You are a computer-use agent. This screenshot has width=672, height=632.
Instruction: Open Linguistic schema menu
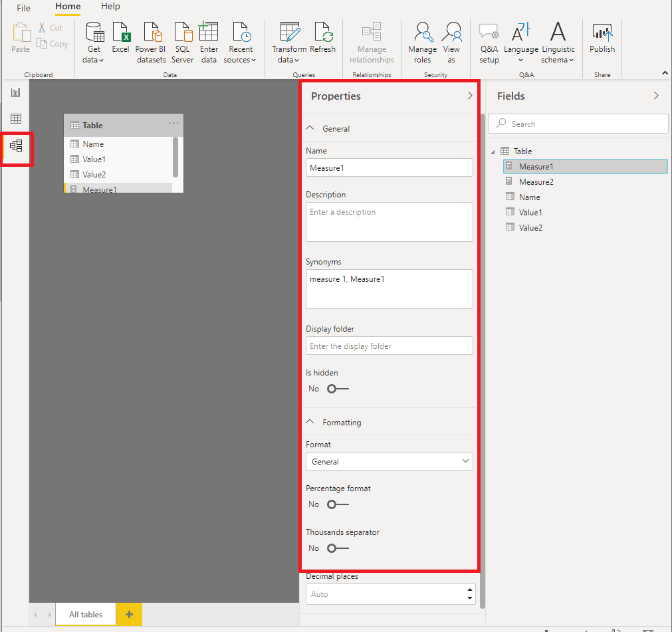coord(558,43)
